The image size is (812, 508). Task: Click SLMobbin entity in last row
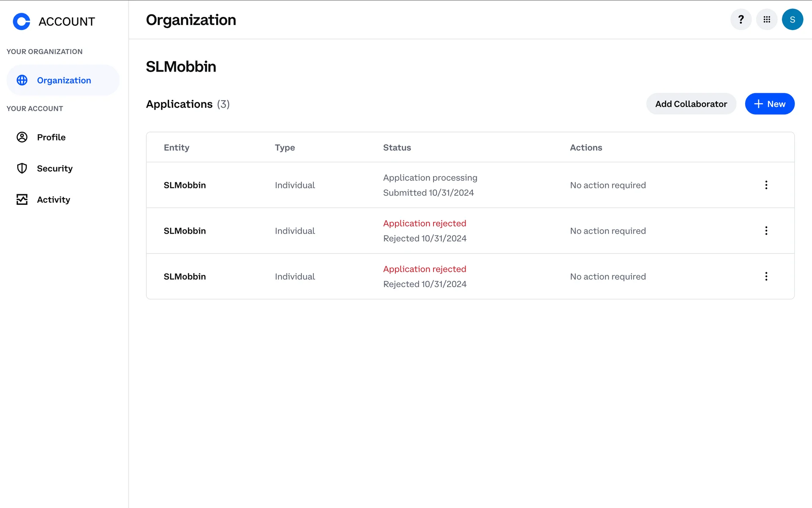[x=184, y=276]
